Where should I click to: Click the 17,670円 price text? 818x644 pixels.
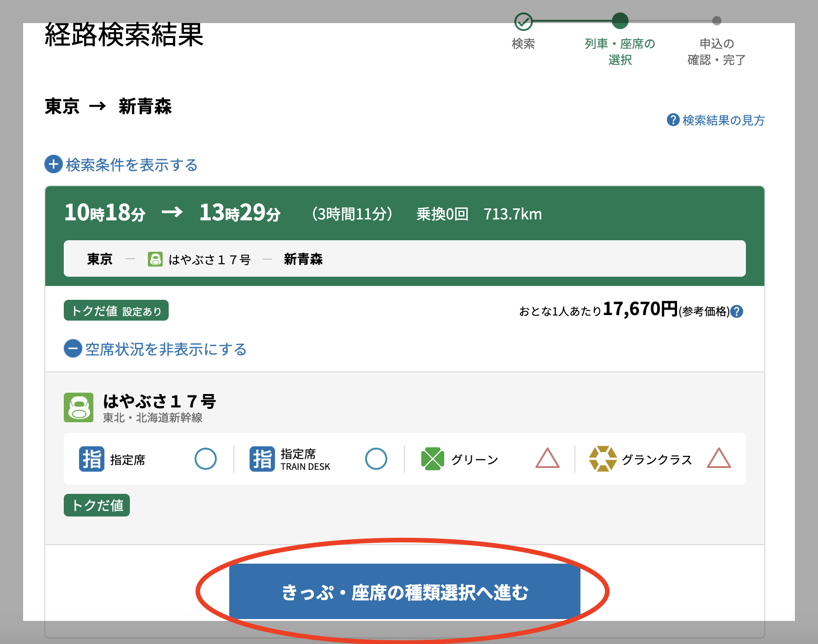pos(641,309)
